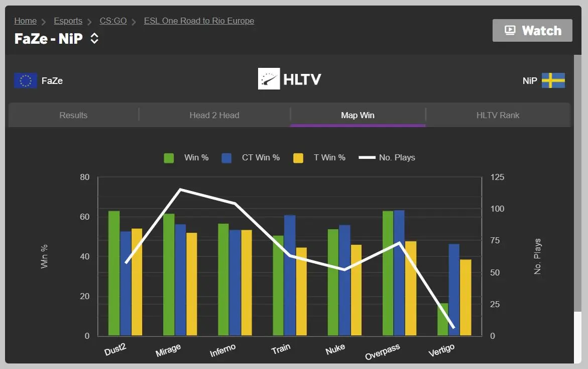Click the Dust2 green Win % bar
The image size is (588, 369).
114,273
